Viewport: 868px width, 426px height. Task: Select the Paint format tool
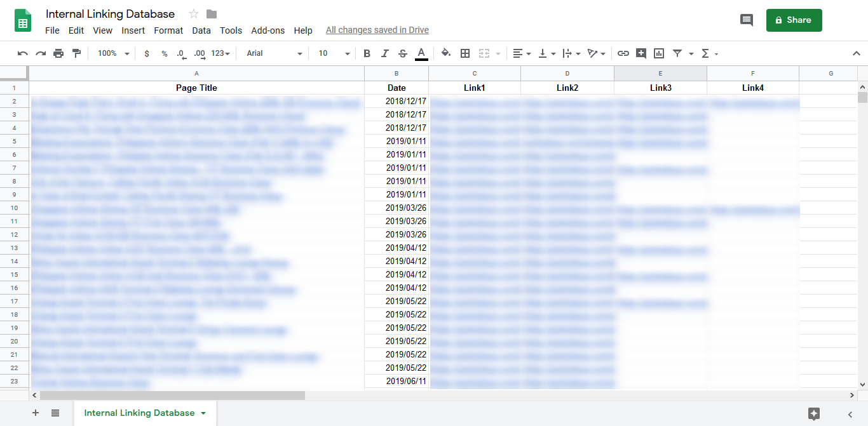(77, 53)
